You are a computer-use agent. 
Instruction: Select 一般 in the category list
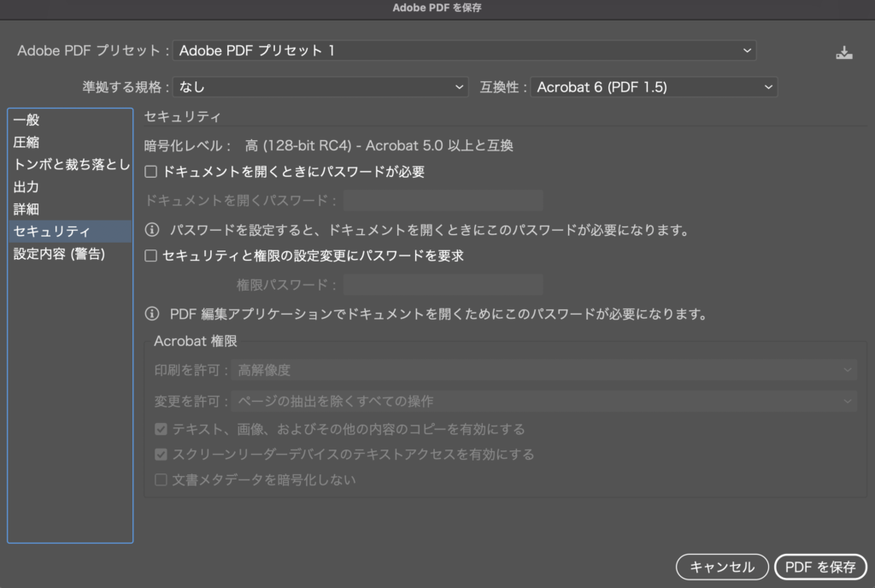(x=26, y=121)
